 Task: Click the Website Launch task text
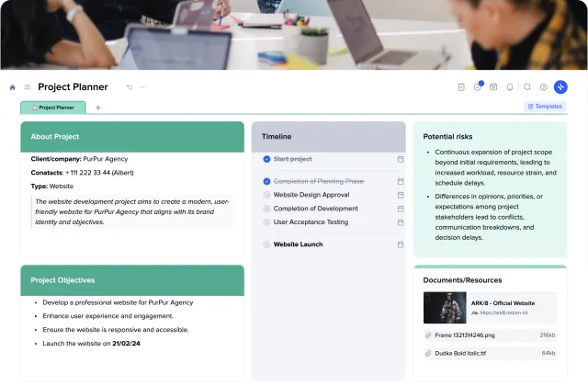point(298,244)
